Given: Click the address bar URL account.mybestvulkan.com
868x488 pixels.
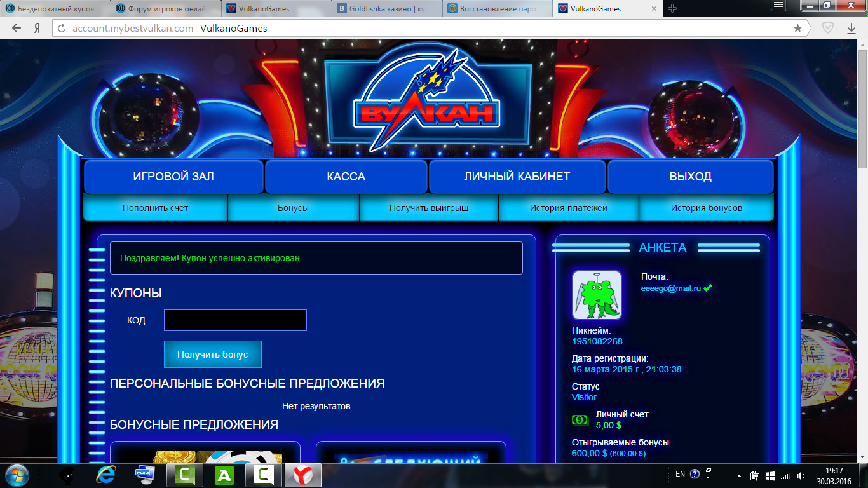Looking at the screenshot, I should pyautogui.click(x=133, y=29).
